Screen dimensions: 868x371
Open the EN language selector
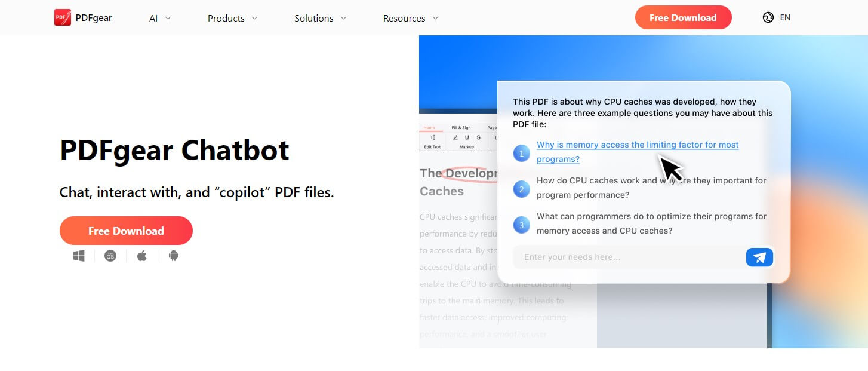[x=785, y=17]
